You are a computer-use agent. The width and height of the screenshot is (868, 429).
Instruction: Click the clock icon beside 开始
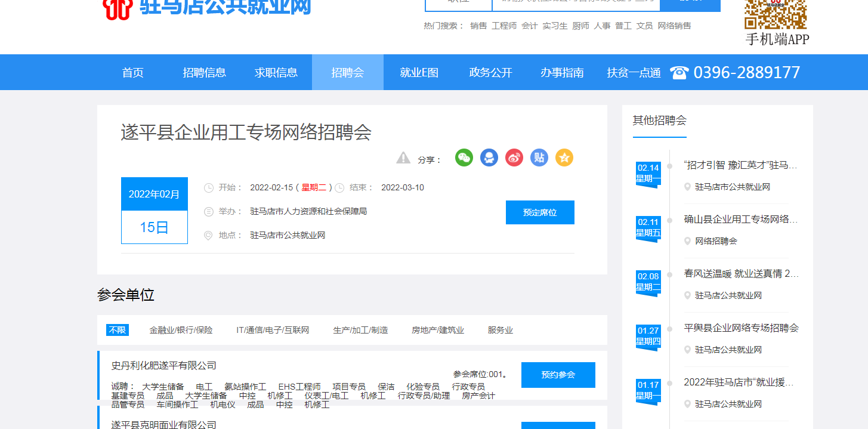click(209, 188)
